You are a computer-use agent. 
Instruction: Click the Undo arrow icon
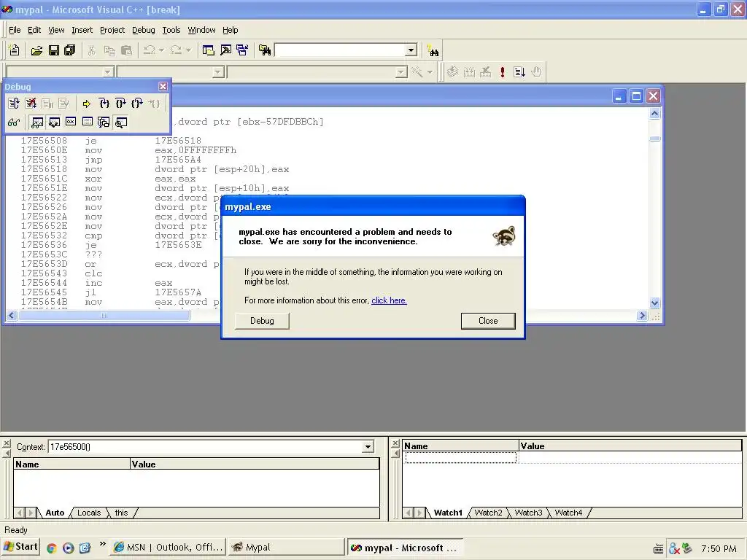coord(150,50)
